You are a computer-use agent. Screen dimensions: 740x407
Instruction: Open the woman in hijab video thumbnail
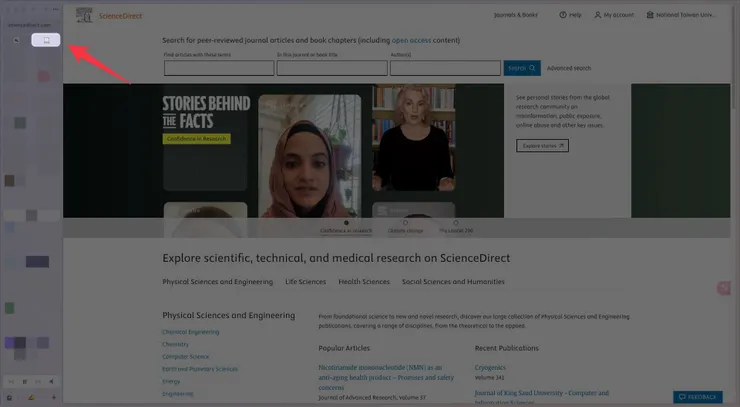tap(310, 156)
